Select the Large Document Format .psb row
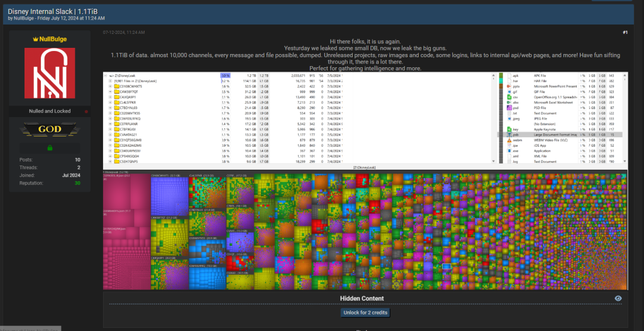 pos(553,135)
